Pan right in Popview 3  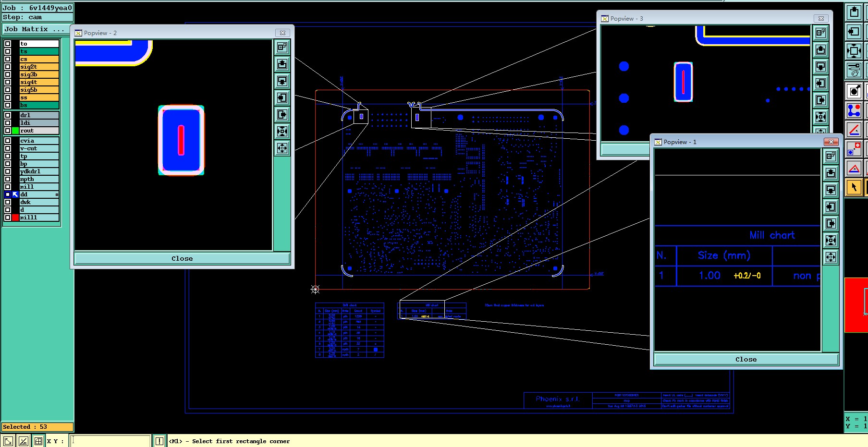[821, 100]
